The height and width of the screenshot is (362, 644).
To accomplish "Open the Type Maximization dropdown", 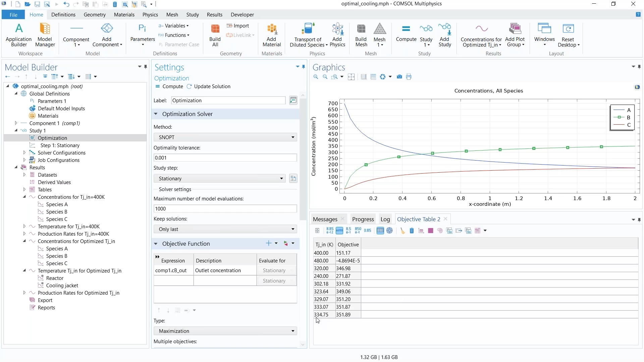I will pyautogui.click(x=225, y=331).
